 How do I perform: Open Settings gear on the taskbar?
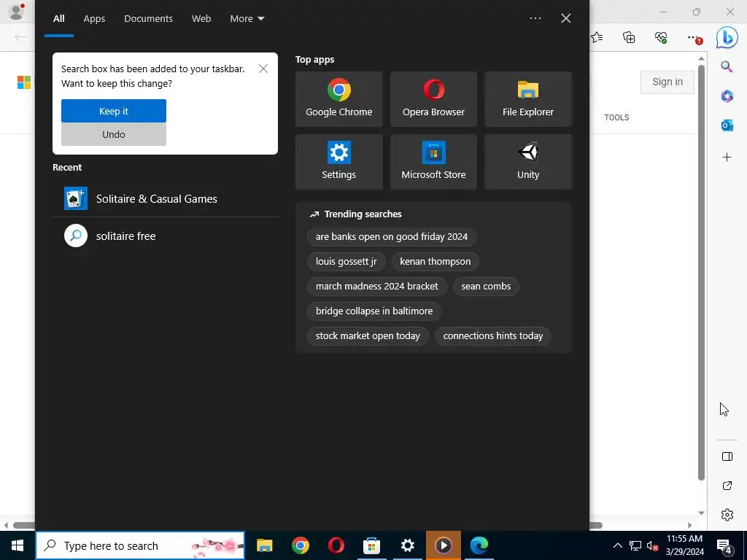(407, 545)
